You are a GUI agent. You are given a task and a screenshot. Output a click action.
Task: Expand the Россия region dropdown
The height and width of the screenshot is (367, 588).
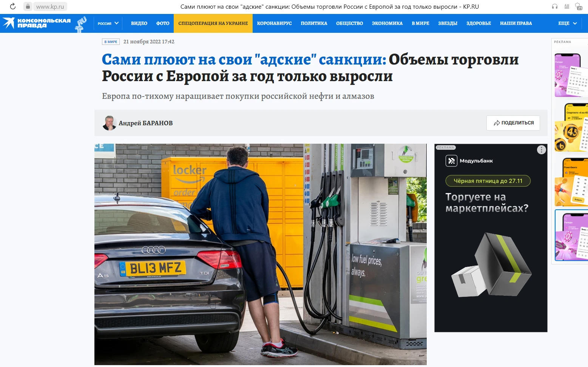pyautogui.click(x=108, y=23)
